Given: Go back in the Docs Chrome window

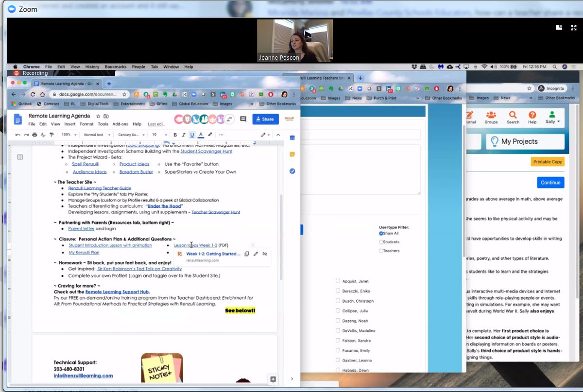Looking at the screenshot, I should [14, 94].
